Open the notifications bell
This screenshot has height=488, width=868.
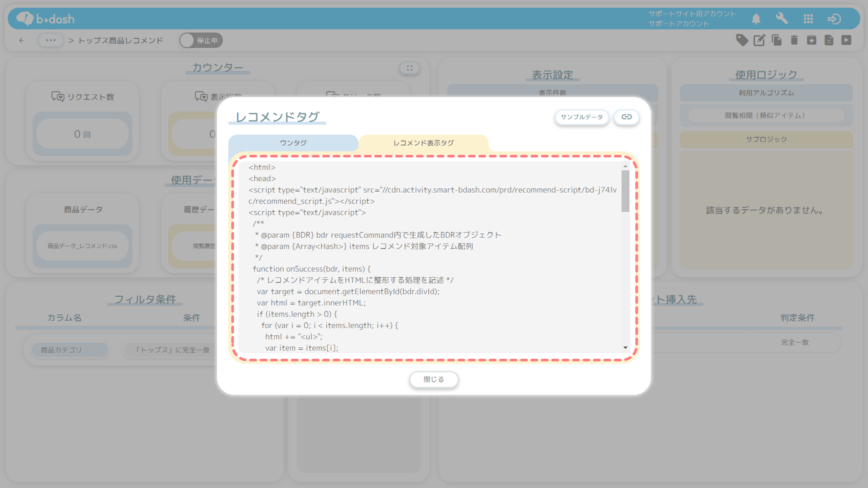pyautogui.click(x=756, y=19)
